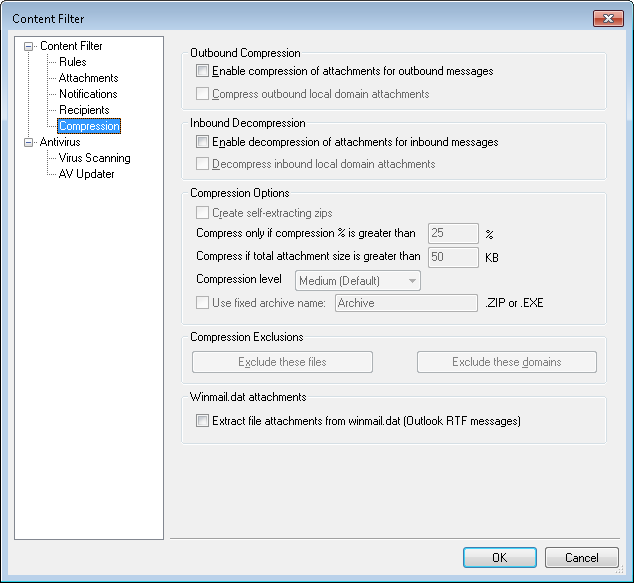
Task: Click the Exclude these files button
Action: (282, 362)
